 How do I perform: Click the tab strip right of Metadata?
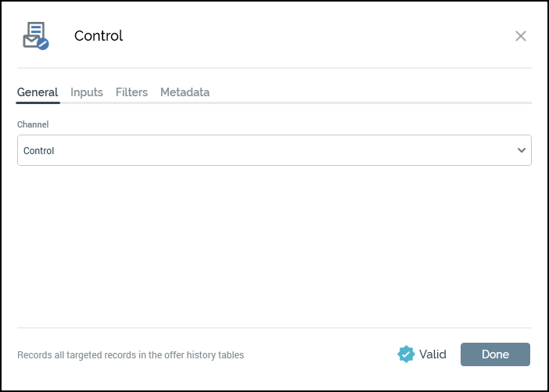(368, 92)
